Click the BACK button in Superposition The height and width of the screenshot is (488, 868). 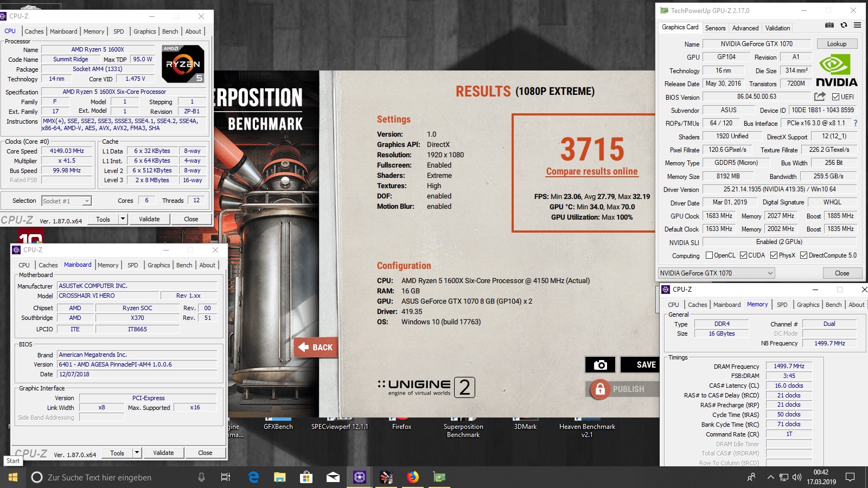point(316,348)
